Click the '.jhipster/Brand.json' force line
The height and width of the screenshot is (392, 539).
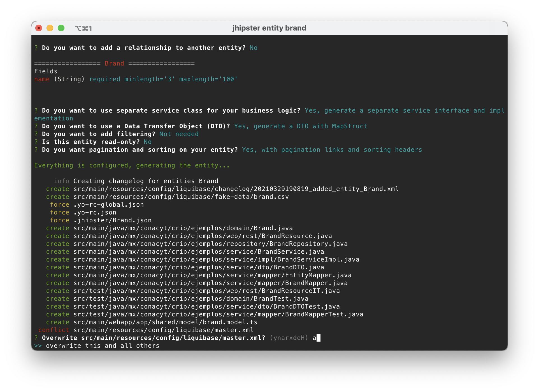point(101,220)
